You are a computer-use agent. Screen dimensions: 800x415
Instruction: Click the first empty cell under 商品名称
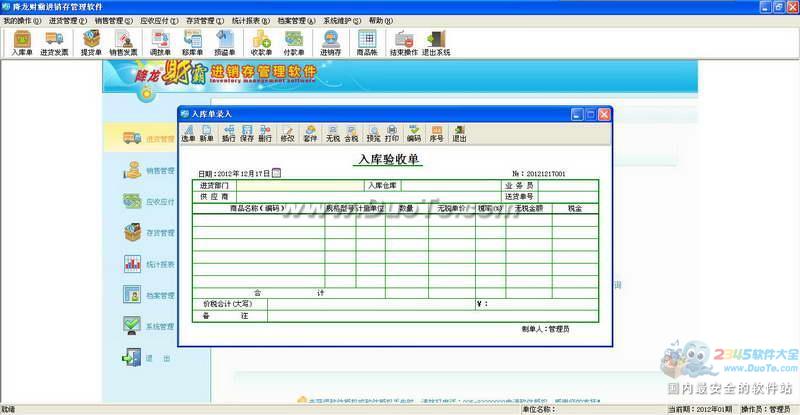click(259, 220)
